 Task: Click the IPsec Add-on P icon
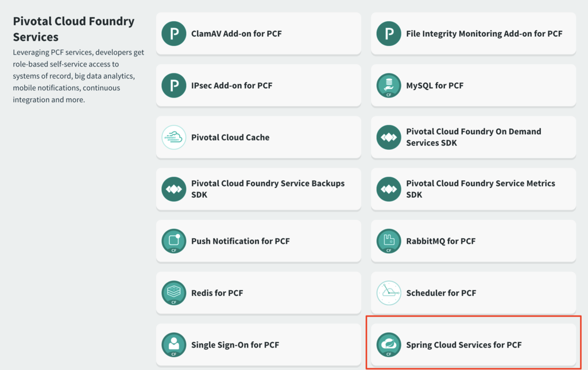click(173, 85)
